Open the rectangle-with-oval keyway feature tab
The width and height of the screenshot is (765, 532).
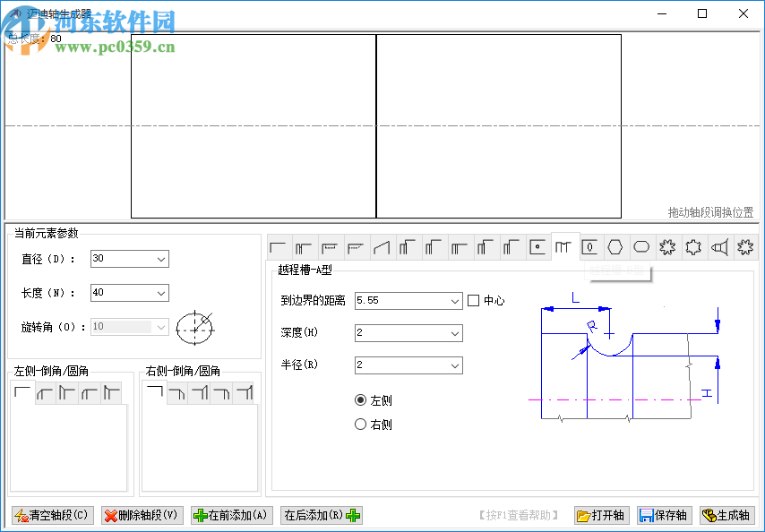589,248
